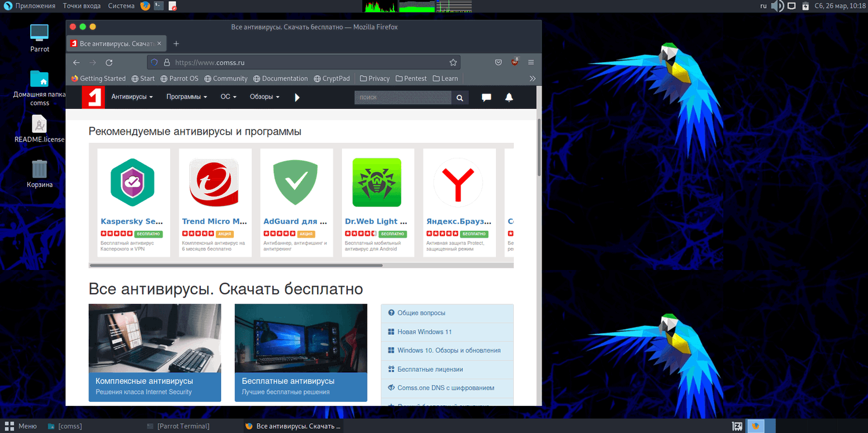Screen dimensions: 868x433
Task: Switch to the [comss] taskbar window
Action: tap(65, 426)
